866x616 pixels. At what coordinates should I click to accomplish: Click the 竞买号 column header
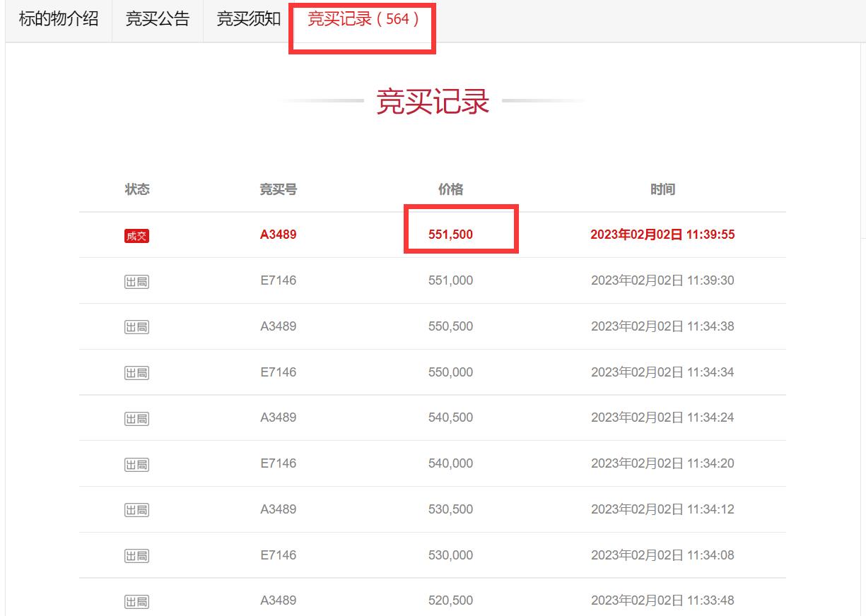coord(279,189)
